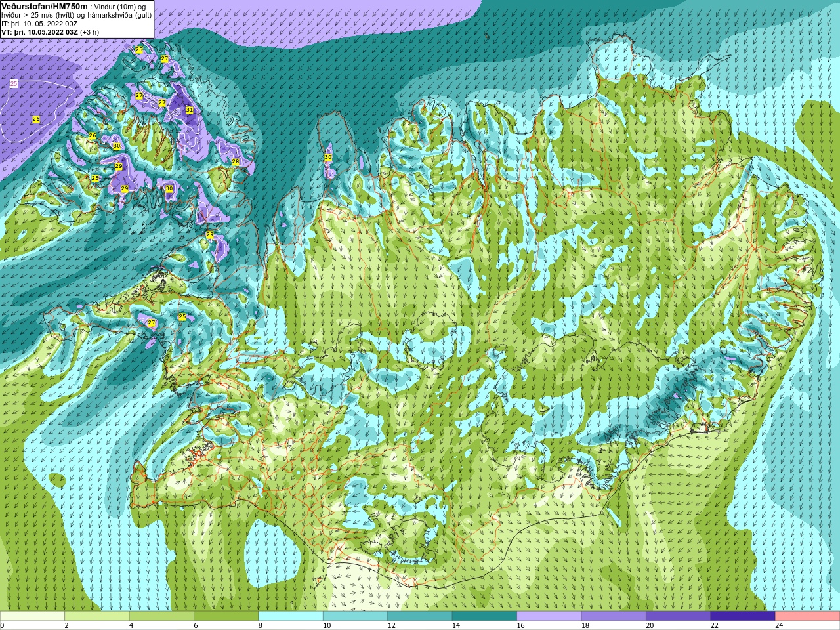Click the pale 0–2 m/s legend swatch
The image size is (840, 630).
32,616
